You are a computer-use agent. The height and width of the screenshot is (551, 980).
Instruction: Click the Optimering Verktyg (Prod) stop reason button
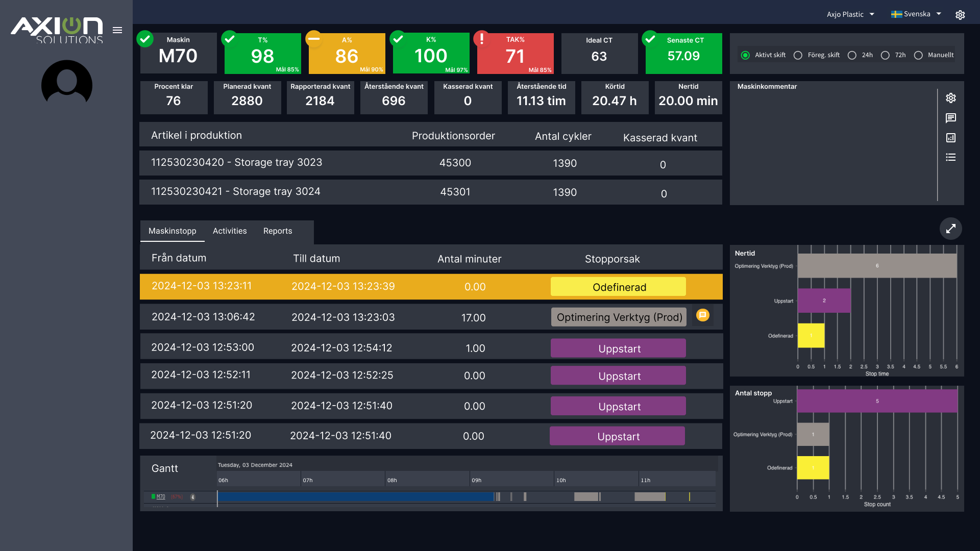tap(619, 317)
